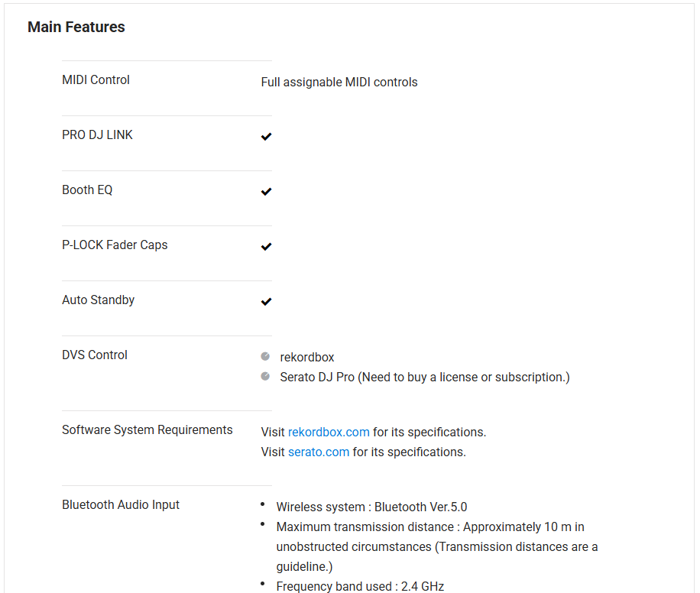Click the Booth EQ feature label
This screenshot has width=700, height=593.
(87, 190)
